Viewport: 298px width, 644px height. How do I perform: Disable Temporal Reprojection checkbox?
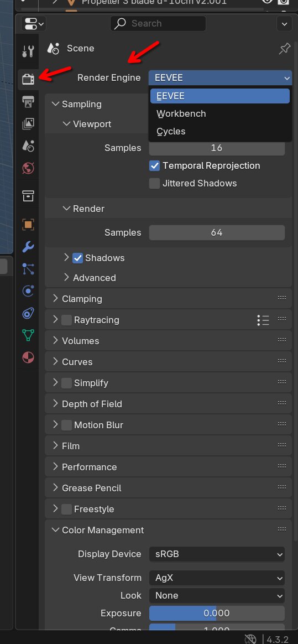tap(154, 166)
